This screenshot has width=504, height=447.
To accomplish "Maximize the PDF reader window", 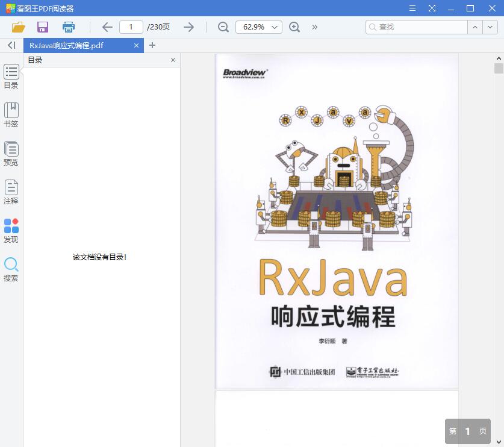I will pyautogui.click(x=470, y=8).
